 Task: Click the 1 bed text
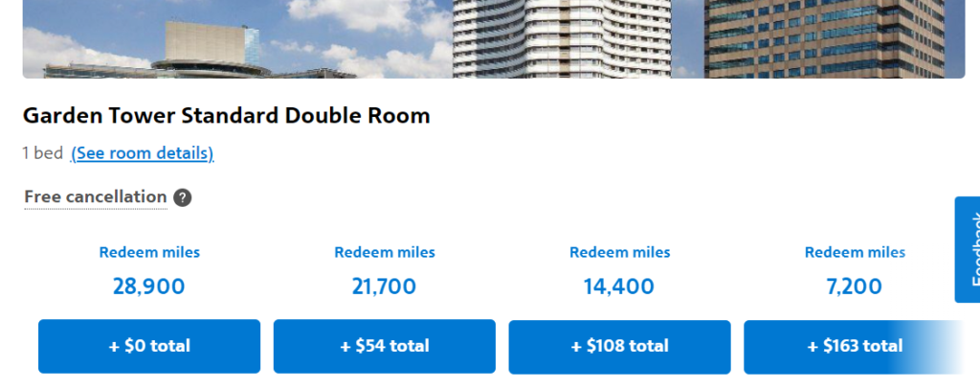(43, 153)
